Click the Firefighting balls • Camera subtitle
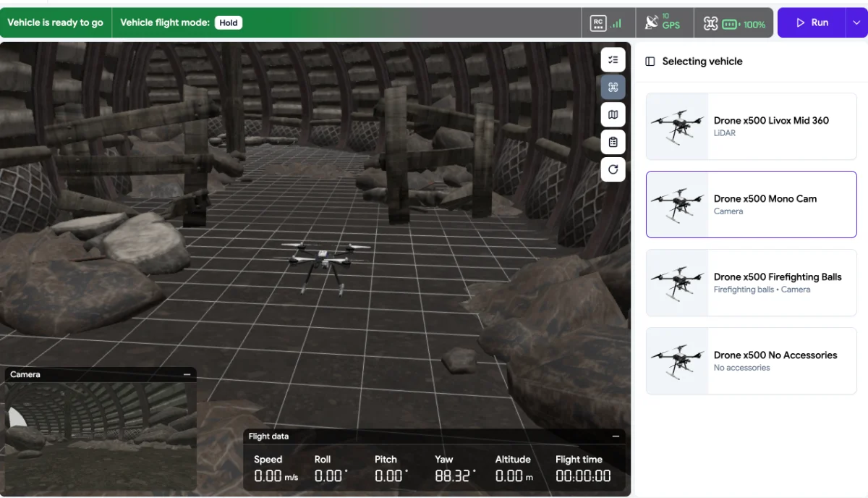The image size is (868, 498). pyautogui.click(x=762, y=290)
